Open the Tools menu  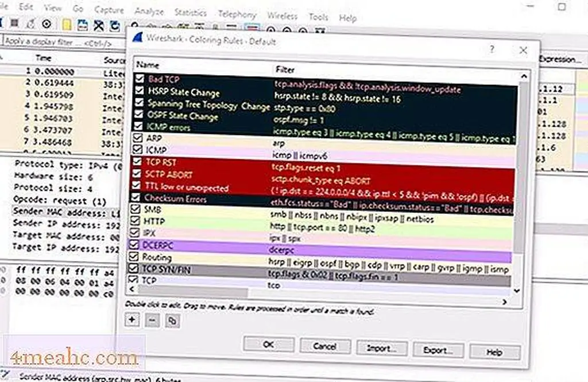[x=318, y=17]
